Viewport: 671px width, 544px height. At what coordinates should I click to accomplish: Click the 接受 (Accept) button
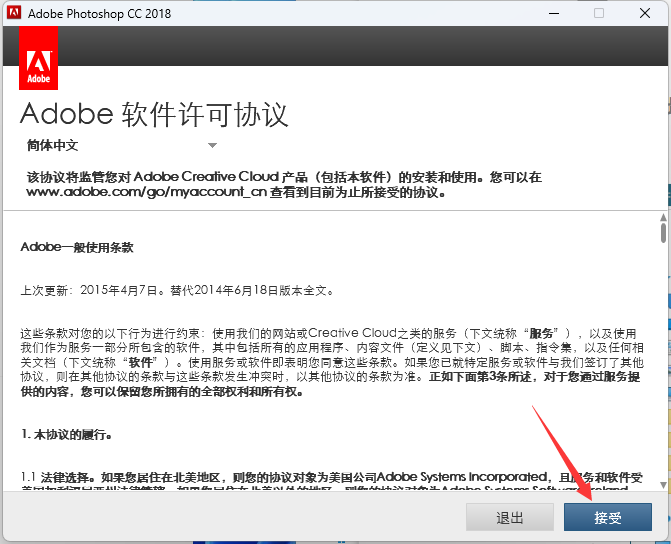(607, 517)
